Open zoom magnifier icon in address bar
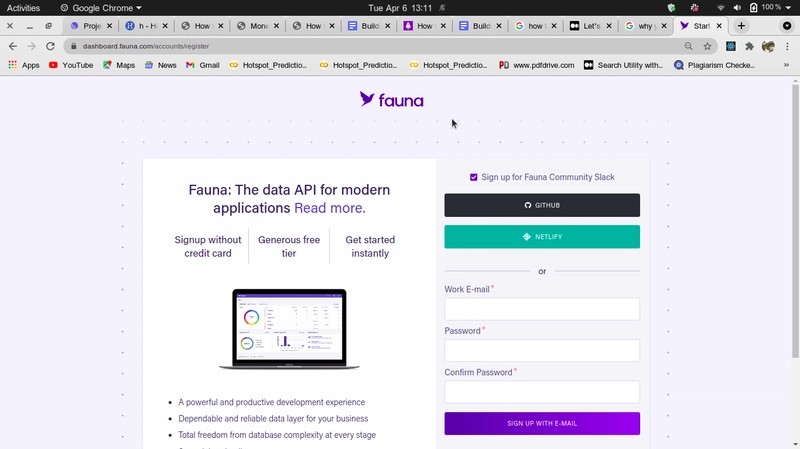 (688, 46)
